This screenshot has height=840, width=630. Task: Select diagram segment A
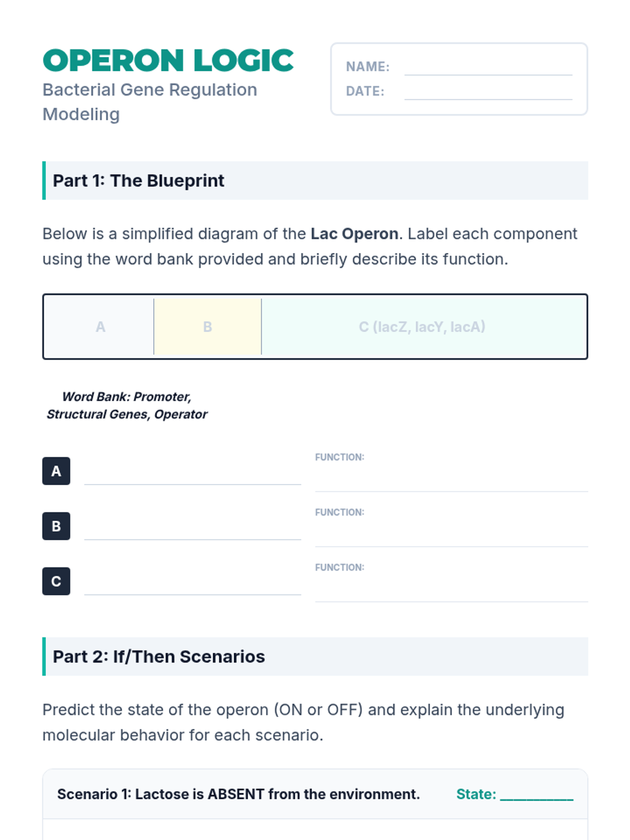pos(100,327)
